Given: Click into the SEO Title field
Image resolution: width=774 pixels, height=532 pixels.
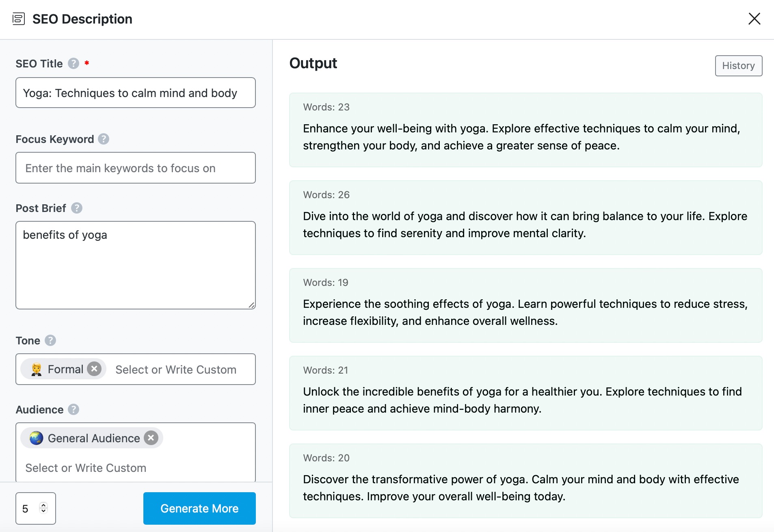Looking at the screenshot, I should pyautogui.click(x=136, y=93).
